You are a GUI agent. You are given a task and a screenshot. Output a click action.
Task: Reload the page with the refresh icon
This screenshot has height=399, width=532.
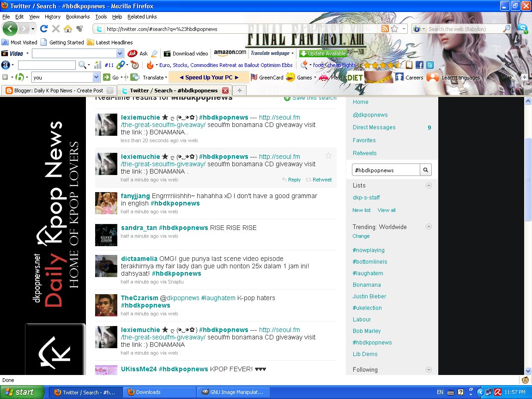(x=44, y=29)
